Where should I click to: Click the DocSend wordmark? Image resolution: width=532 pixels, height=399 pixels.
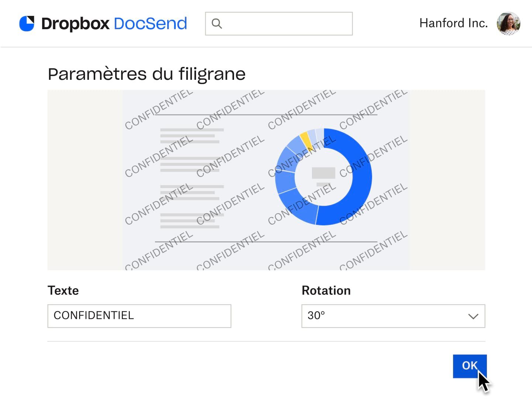tap(150, 23)
